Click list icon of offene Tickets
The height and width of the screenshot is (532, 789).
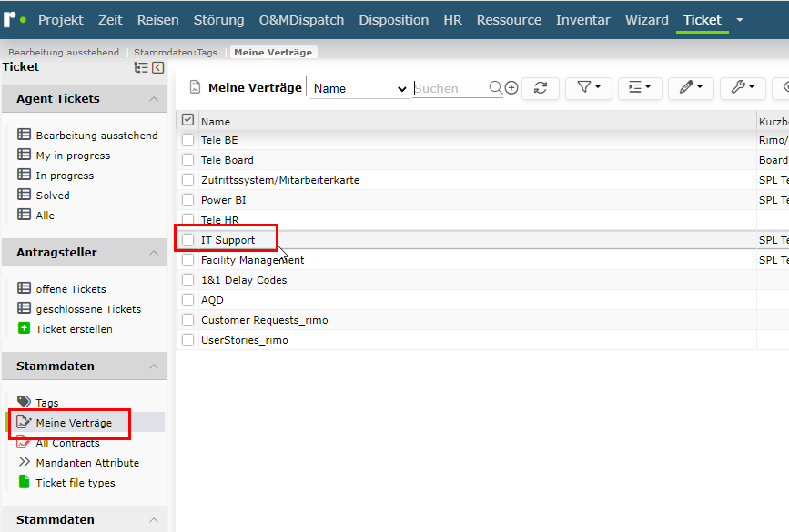[x=24, y=288]
